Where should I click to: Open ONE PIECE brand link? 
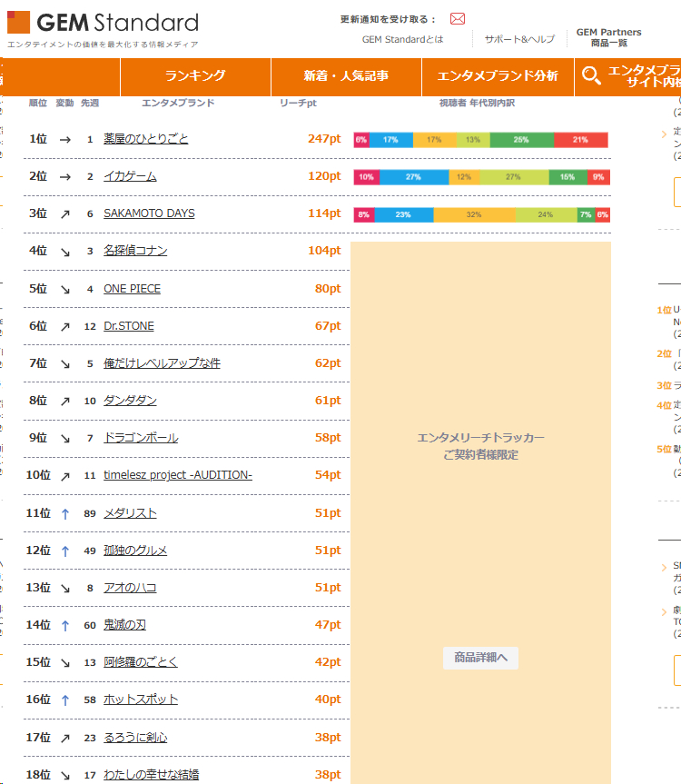tap(132, 289)
